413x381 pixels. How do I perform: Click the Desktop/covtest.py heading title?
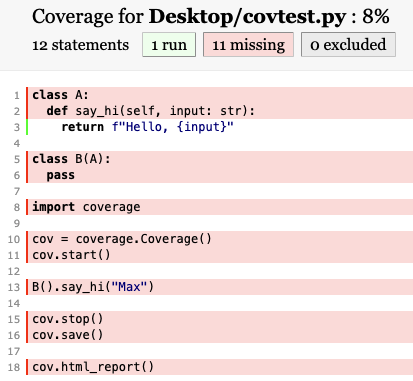pyautogui.click(x=247, y=16)
